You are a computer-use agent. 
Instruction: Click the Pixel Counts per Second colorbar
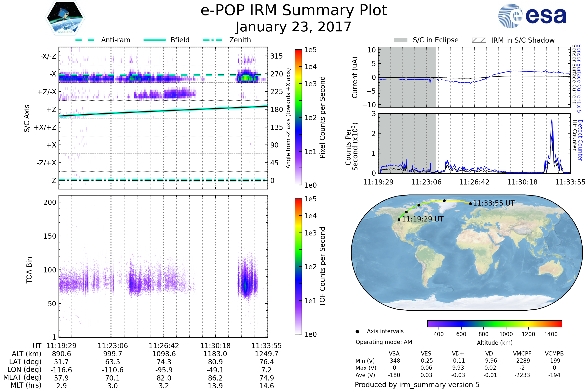coord(298,117)
